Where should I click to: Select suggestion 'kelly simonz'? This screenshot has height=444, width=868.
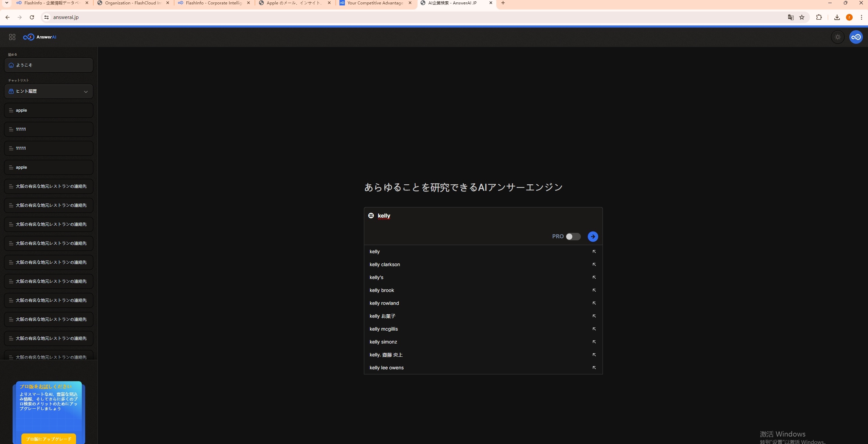(x=483, y=342)
